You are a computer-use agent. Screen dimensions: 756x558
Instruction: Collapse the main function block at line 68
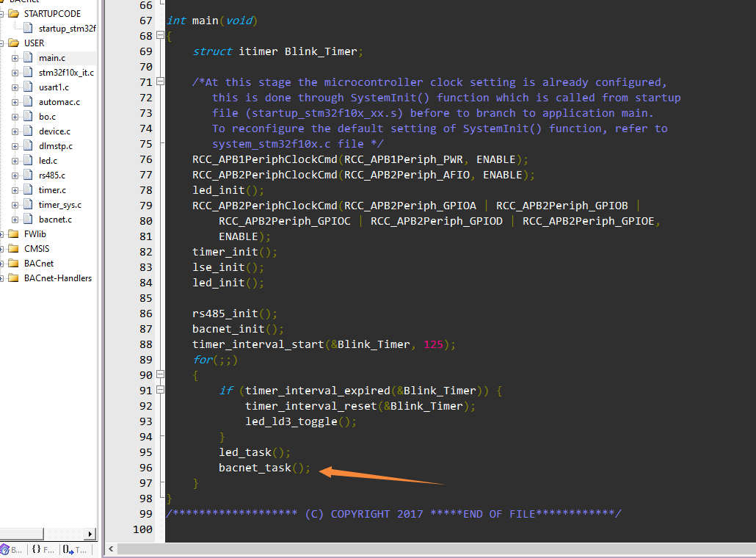click(x=161, y=35)
